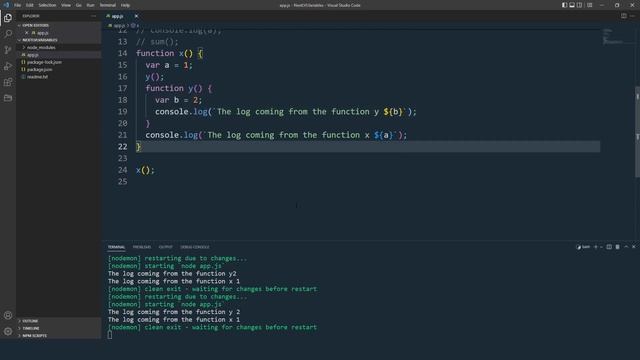Toggle the bottom panel layout icon
This screenshot has width=640, height=360.
[x=572, y=5]
